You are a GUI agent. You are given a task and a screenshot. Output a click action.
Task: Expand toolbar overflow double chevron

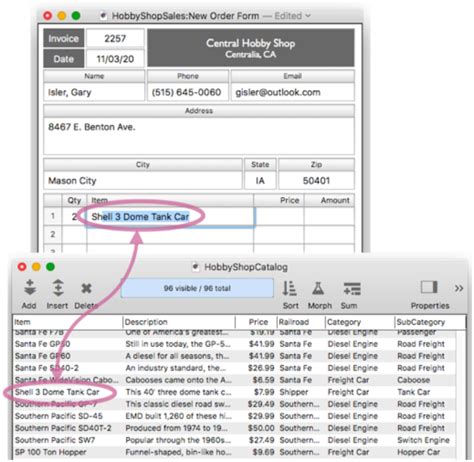(459, 288)
